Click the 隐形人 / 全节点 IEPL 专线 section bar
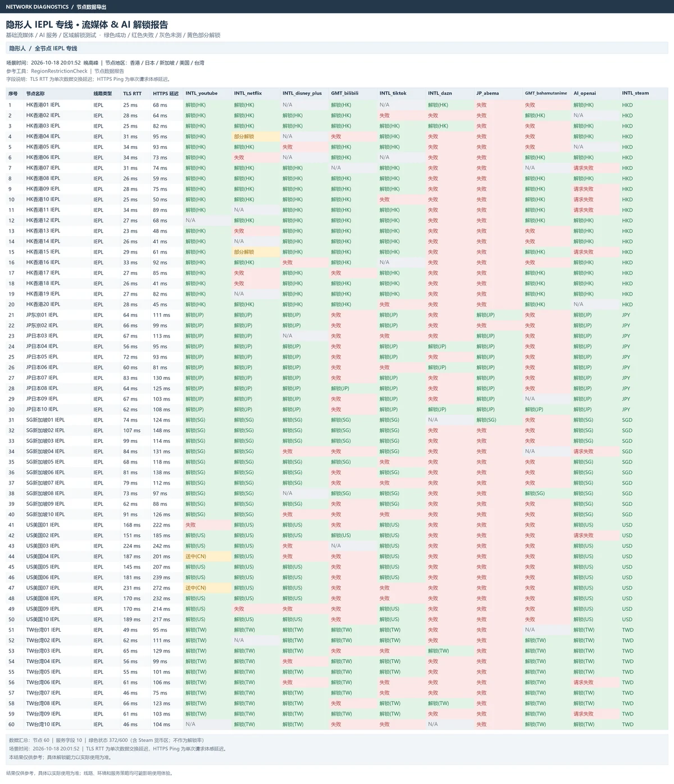 (337, 48)
